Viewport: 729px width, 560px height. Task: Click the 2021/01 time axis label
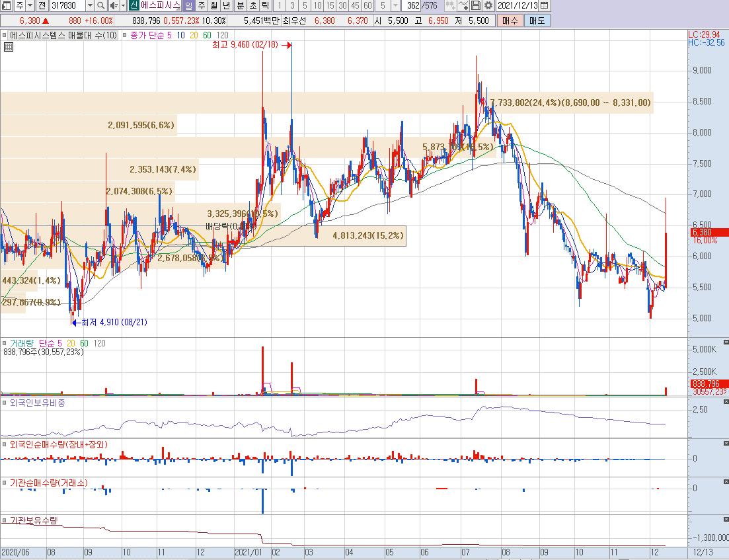(x=248, y=553)
